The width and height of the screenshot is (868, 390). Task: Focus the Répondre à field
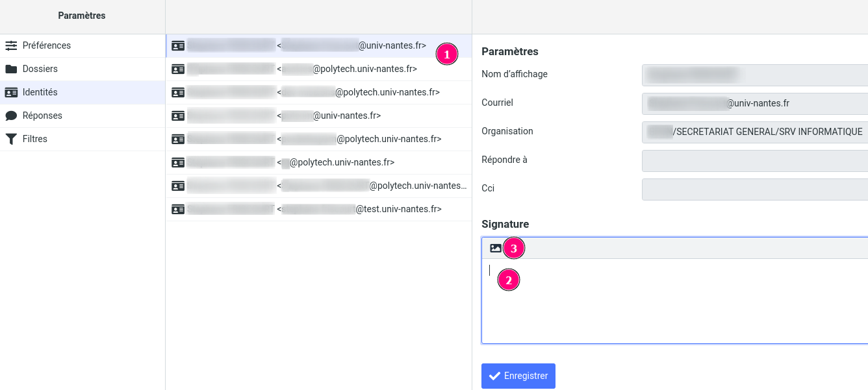click(755, 160)
